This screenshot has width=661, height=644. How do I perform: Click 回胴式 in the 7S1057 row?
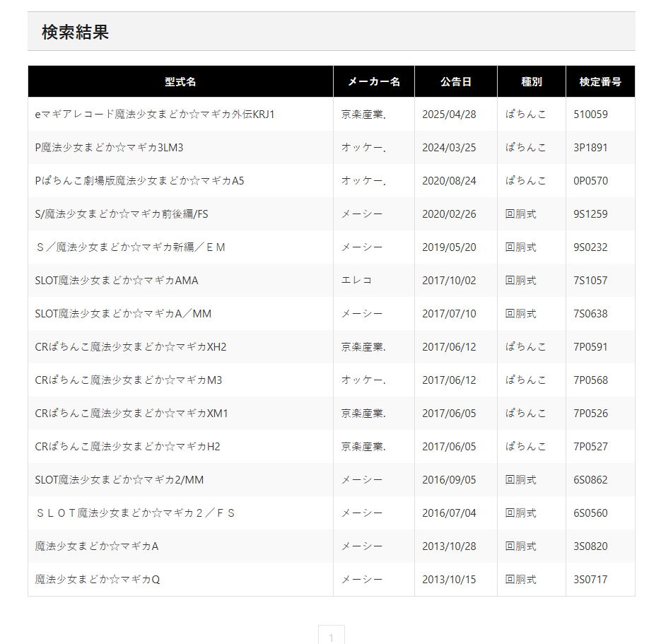(x=520, y=281)
